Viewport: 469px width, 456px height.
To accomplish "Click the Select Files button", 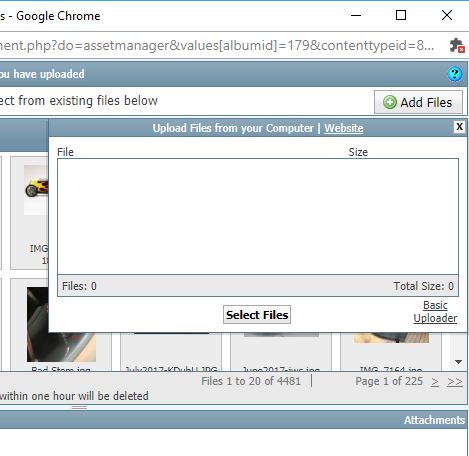I will tap(257, 315).
